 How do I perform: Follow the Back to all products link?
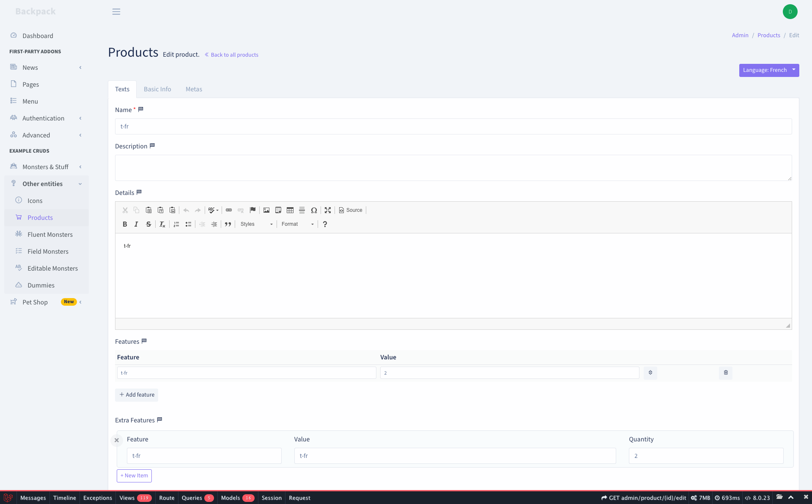231,55
